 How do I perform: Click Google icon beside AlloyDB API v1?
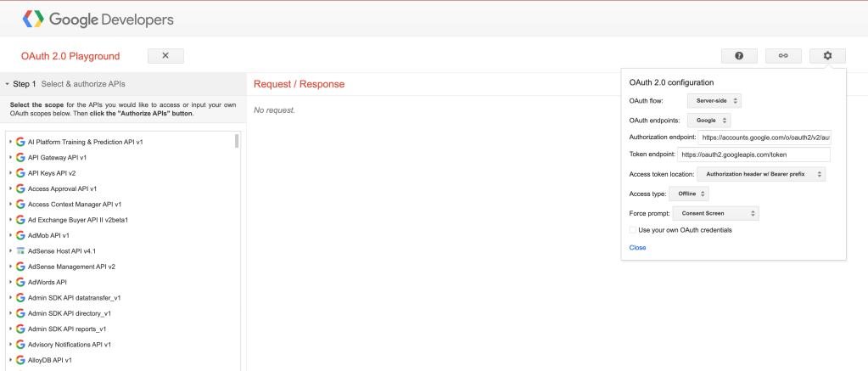pos(20,359)
